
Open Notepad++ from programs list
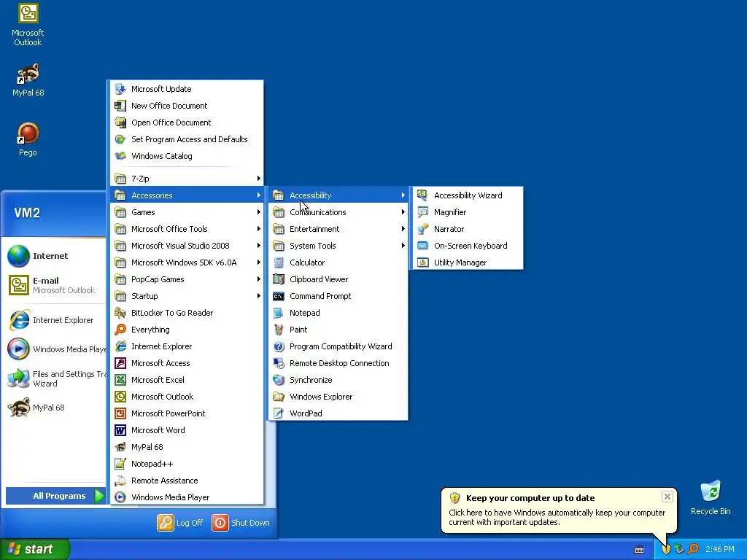[x=187, y=464]
